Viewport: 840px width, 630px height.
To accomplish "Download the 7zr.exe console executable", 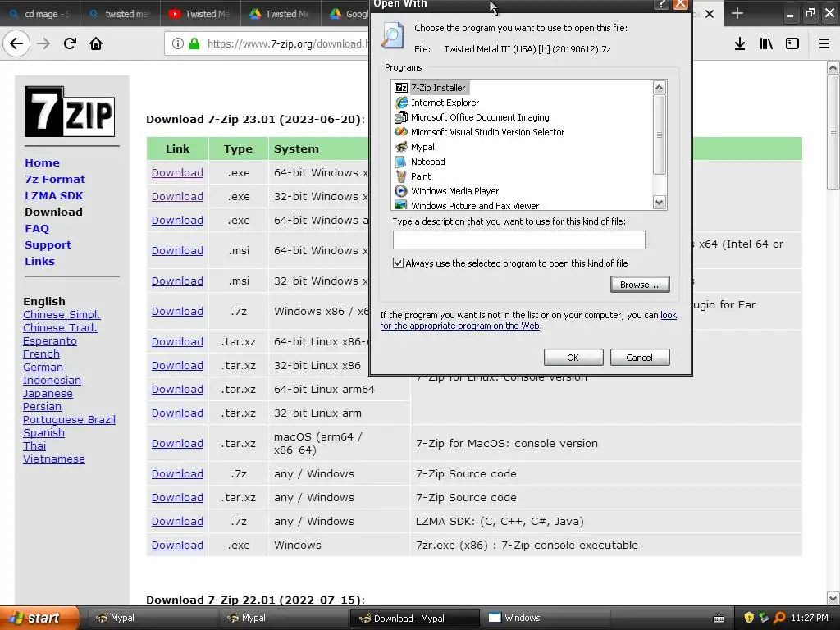I will pyautogui.click(x=177, y=545).
